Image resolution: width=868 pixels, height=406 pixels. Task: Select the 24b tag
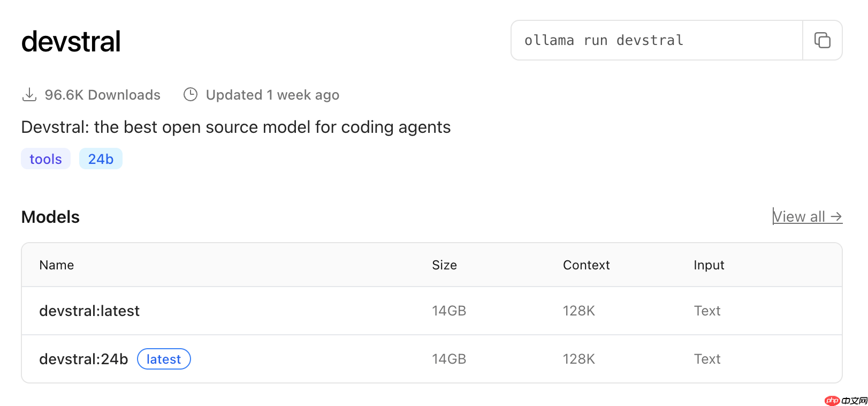coord(101,159)
